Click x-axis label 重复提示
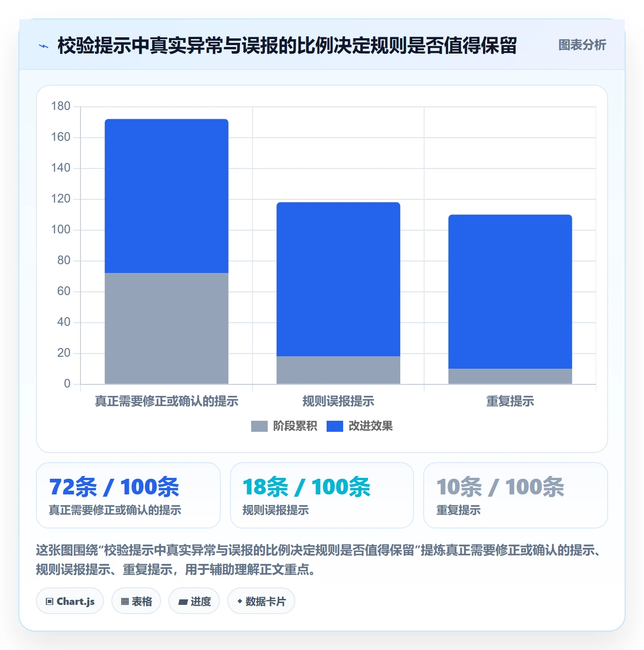This screenshot has width=644, height=650. click(x=510, y=401)
